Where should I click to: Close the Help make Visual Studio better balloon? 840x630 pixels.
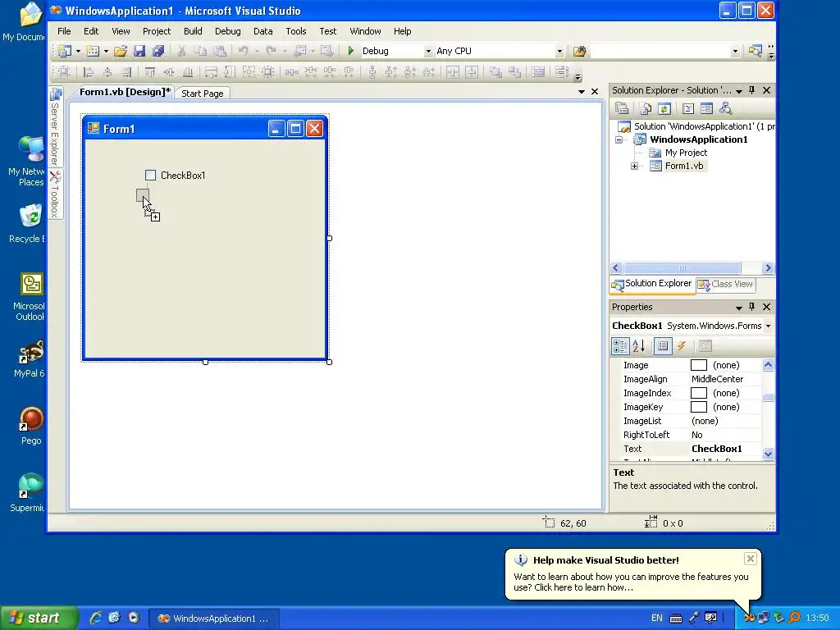click(x=751, y=559)
